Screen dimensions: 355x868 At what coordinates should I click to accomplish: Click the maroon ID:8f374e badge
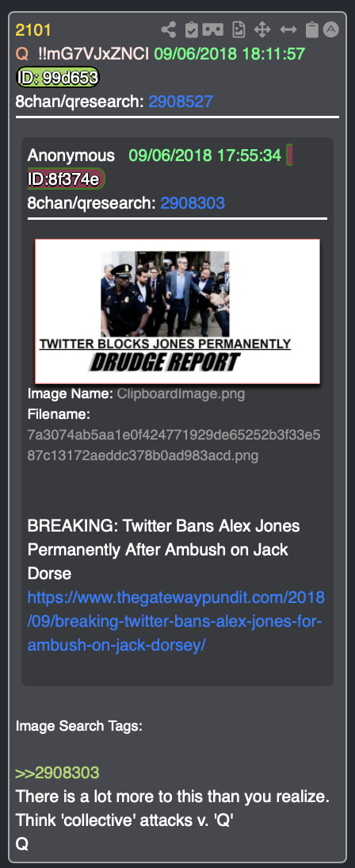click(x=66, y=179)
